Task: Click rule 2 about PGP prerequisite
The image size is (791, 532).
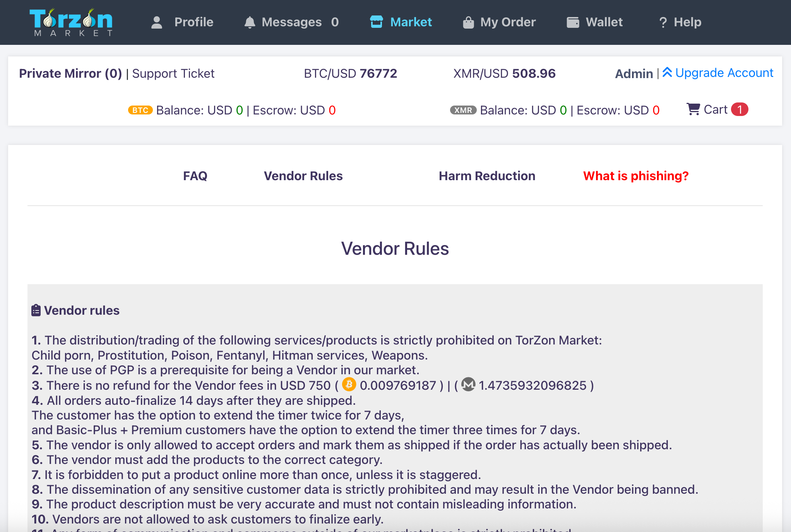Action: tap(226, 370)
